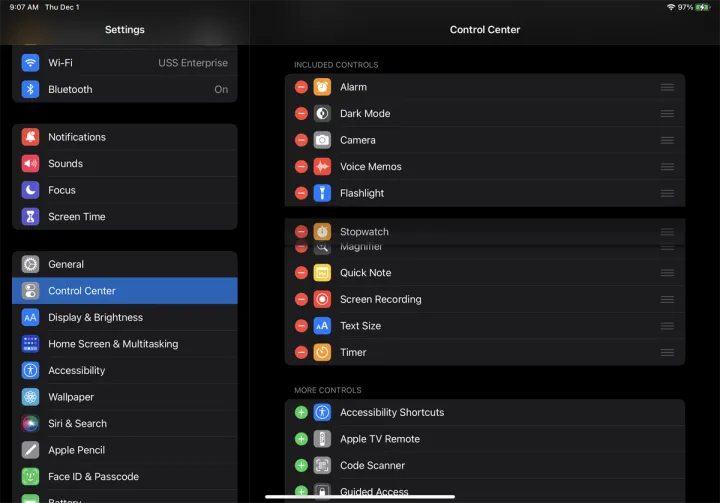
Task: Open Bluetooth settings
Action: click(125, 89)
